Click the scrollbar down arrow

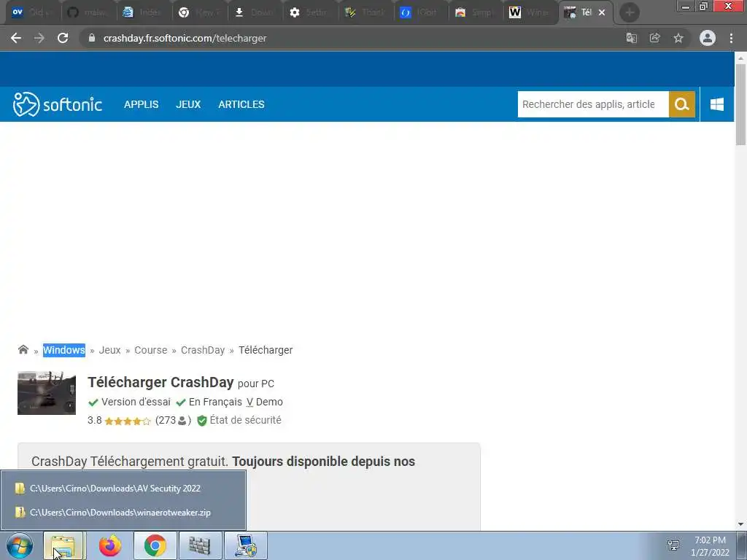[x=740, y=524]
